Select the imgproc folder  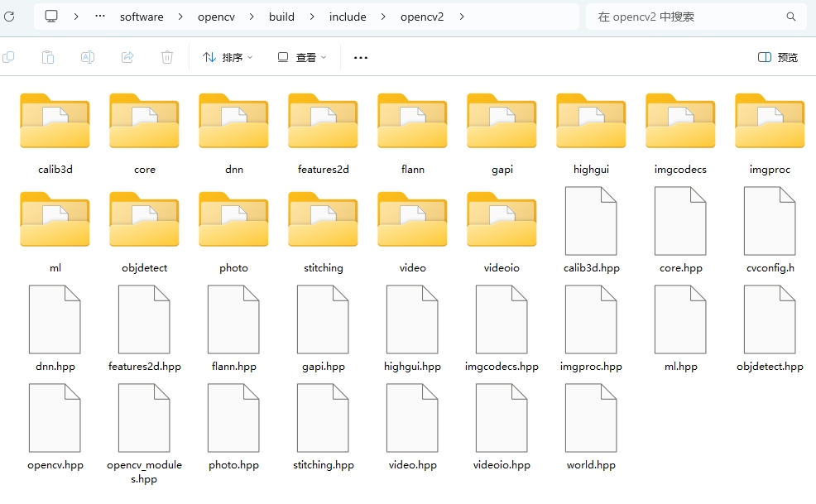pos(770,132)
